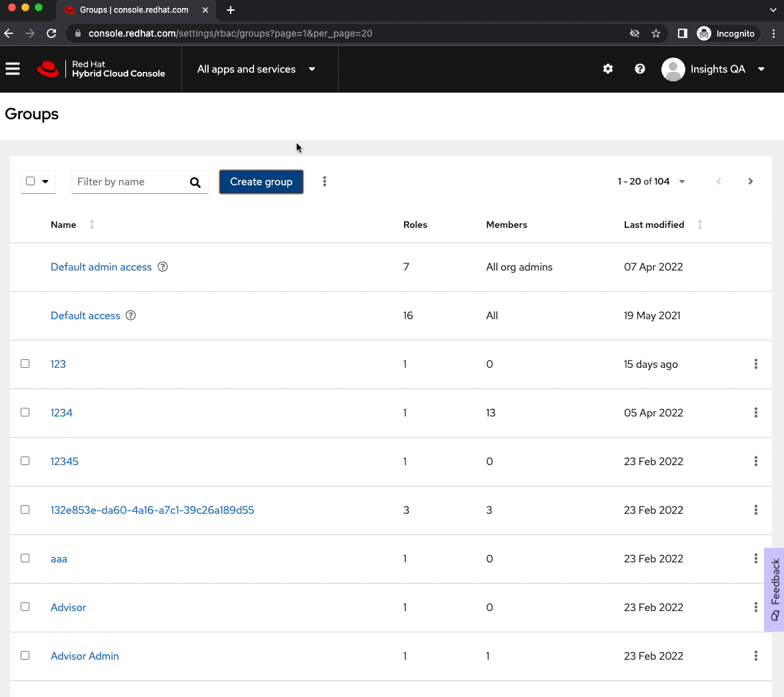Image resolution: width=784 pixels, height=697 pixels.
Task: Tick the checkbox for group aaa
Action: 25,558
